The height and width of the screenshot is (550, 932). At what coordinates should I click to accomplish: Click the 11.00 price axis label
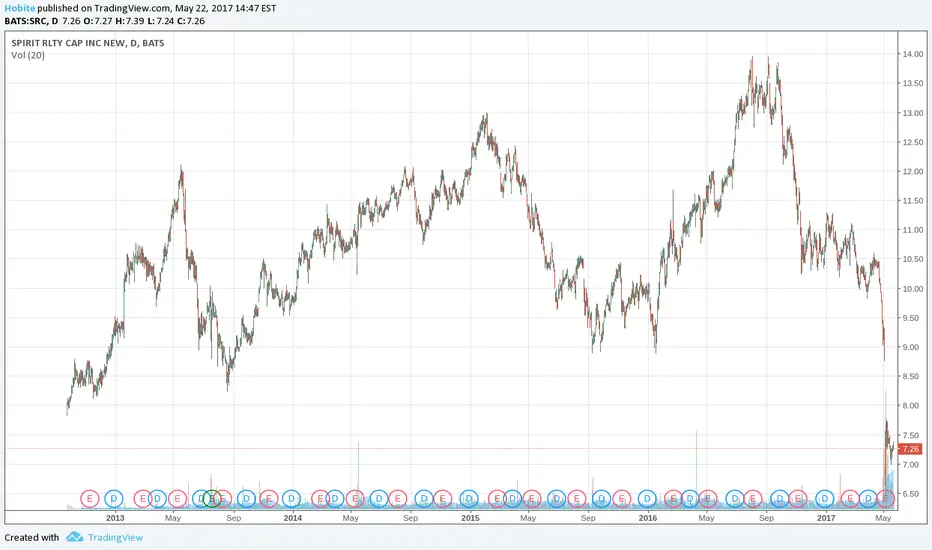pyautogui.click(x=912, y=230)
